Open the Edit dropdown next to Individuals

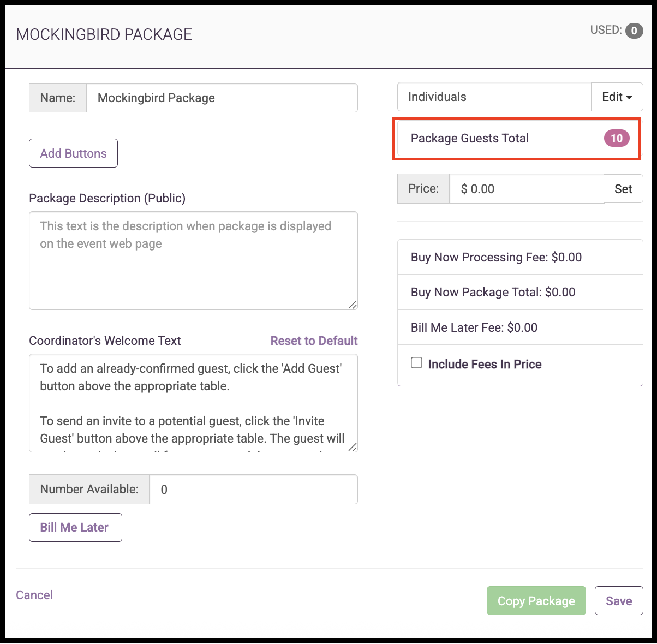click(617, 97)
